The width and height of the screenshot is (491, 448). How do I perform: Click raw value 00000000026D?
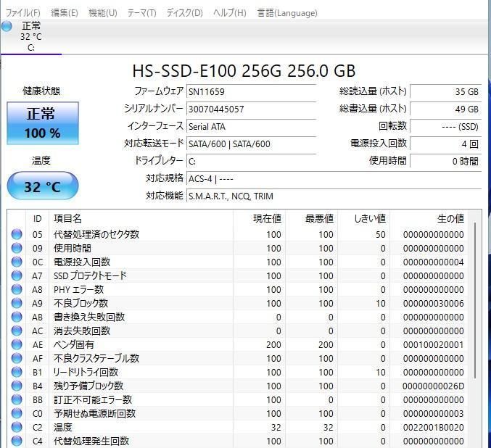coord(434,386)
